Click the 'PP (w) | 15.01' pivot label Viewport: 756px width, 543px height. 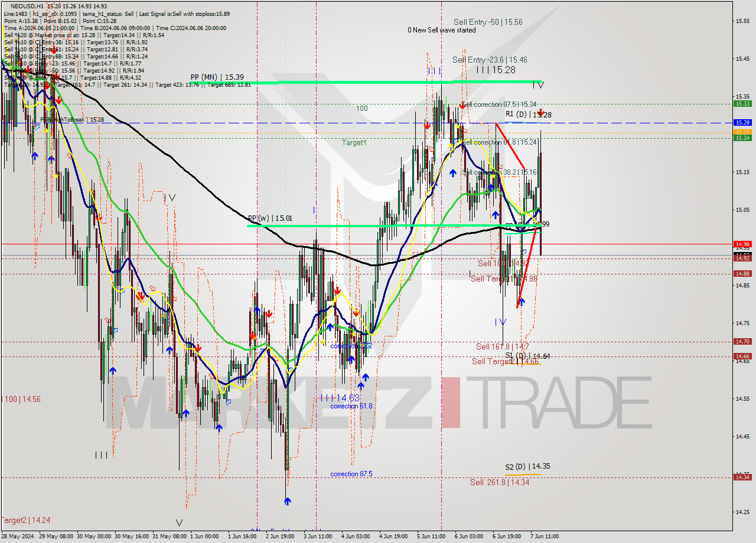[x=269, y=218]
